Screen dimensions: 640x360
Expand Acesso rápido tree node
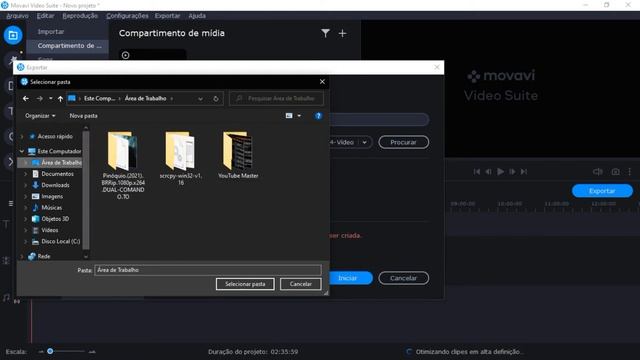coord(22,136)
